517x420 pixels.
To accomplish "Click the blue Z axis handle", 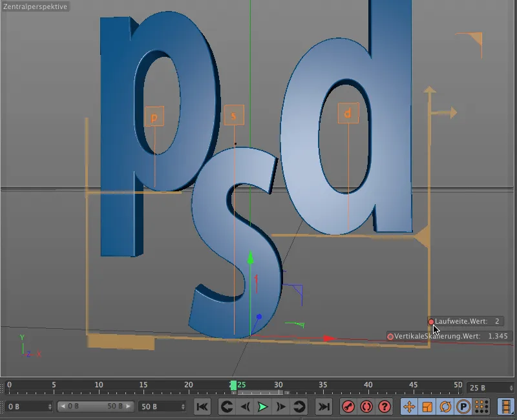I will [259, 317].
